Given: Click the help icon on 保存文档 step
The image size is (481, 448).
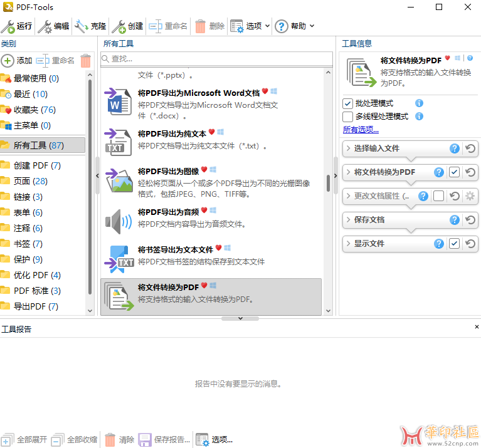Looking at the screenshot, I should tap(454, 220).
